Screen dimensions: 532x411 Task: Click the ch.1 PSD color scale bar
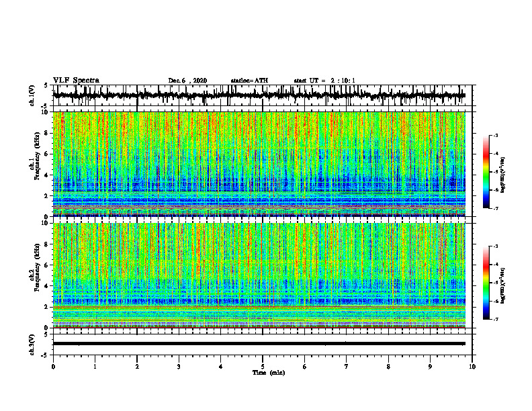point(486,172)
